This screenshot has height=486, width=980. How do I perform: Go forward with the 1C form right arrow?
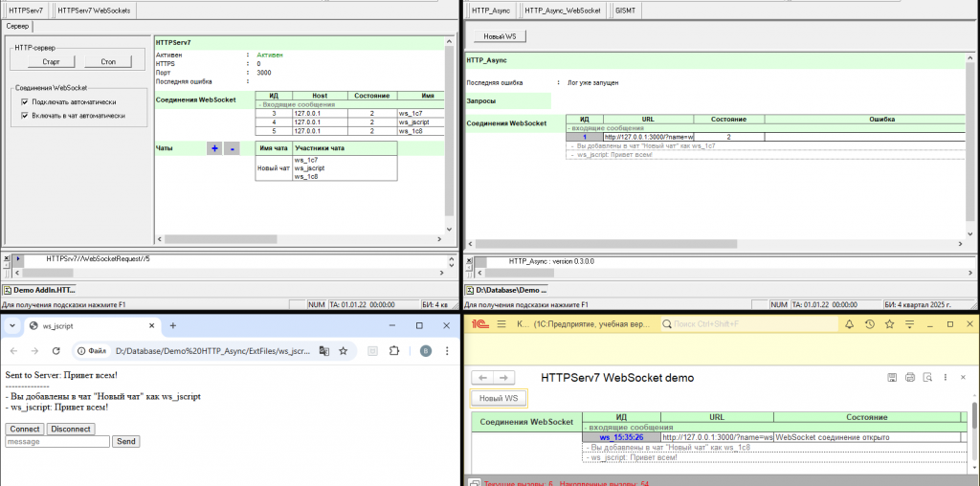(504, 378)
